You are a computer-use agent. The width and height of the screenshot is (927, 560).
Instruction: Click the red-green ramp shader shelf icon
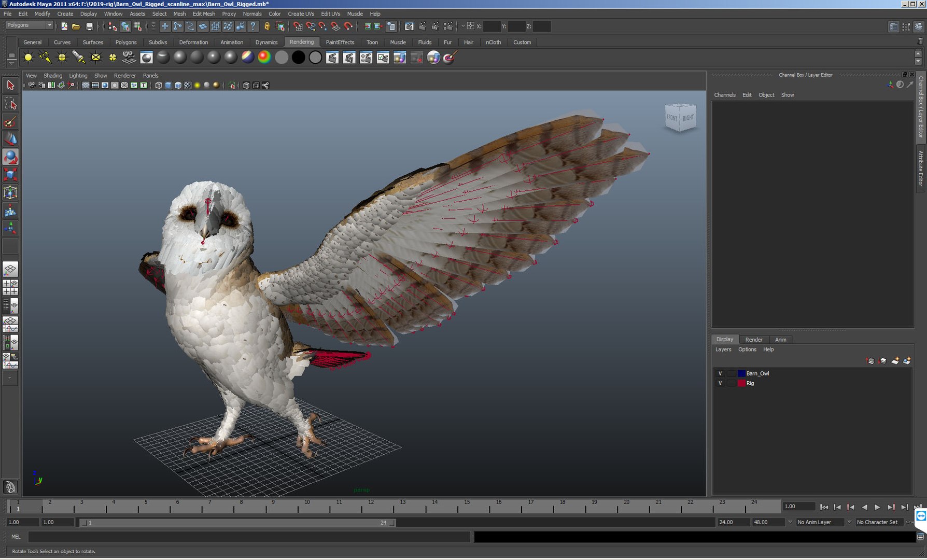tap(264, 58)
